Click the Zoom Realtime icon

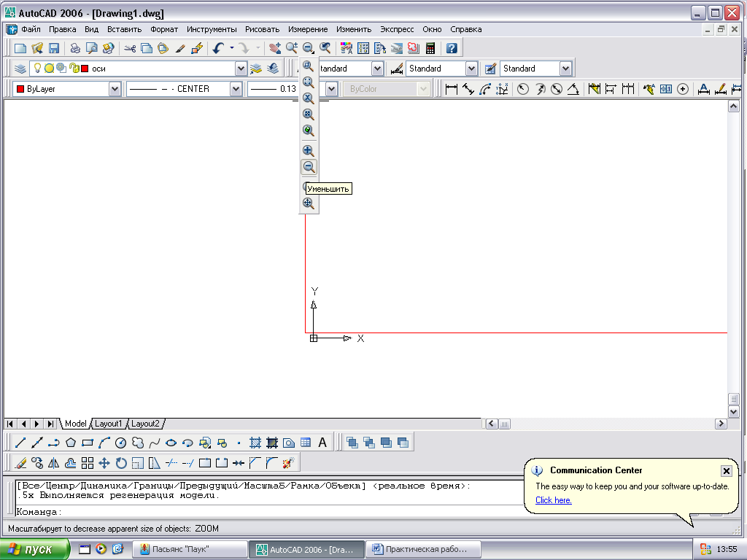292,48
